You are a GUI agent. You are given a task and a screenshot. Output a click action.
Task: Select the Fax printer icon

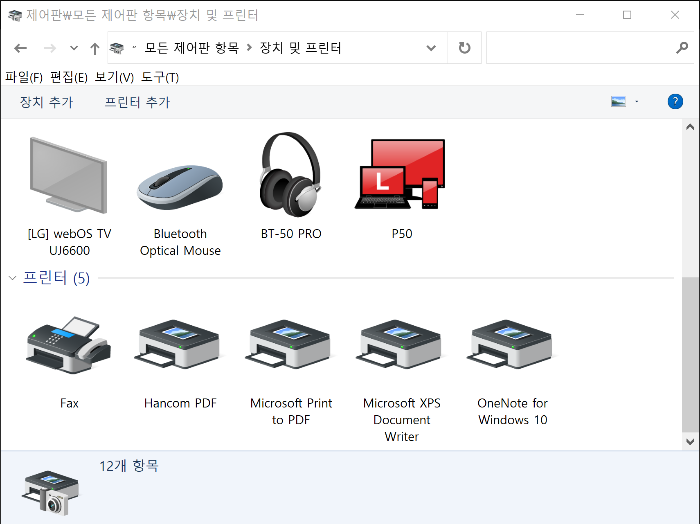pos(68,345)
